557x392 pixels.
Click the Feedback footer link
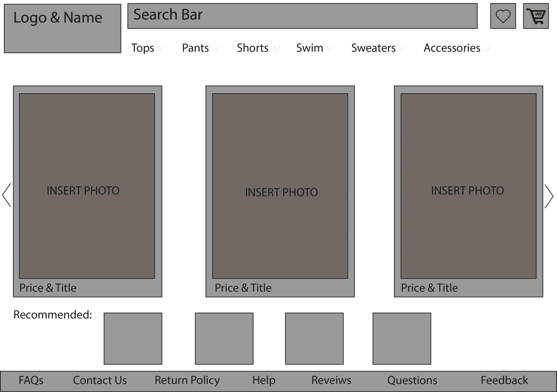(x=504, y=380)
